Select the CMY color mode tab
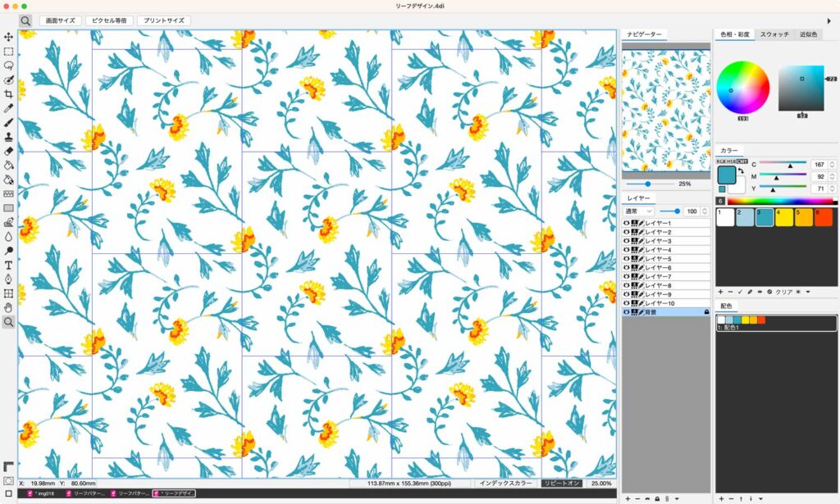This screenshot has width=840, height=504. coord(742,161)
